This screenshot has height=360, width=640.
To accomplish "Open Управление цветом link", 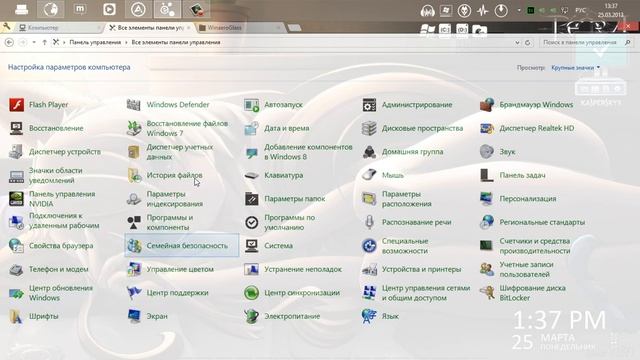I will pos(180,269).
